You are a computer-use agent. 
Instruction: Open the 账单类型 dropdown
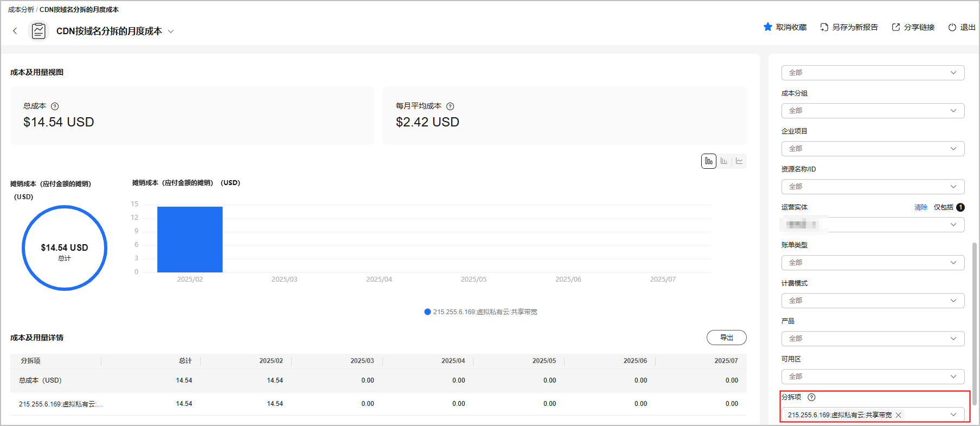873,263
